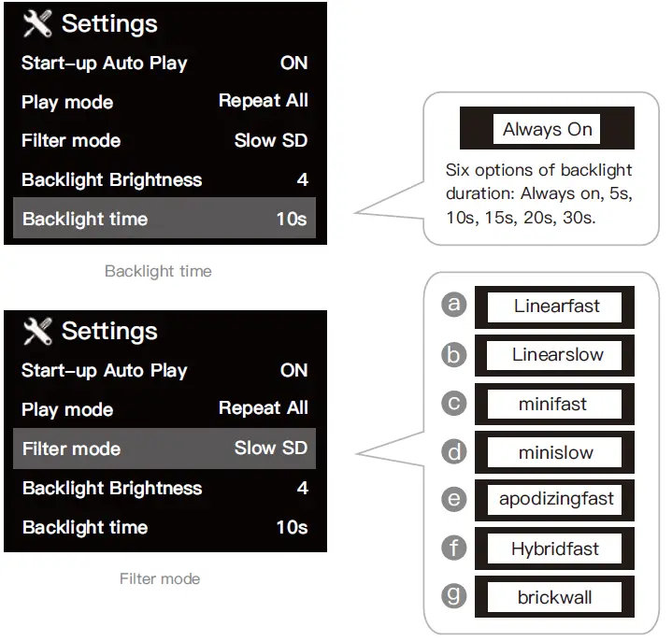Choose the Always On backlight option
The width and height of the screenshot is (672, 641).
click(x=547, y=130)
